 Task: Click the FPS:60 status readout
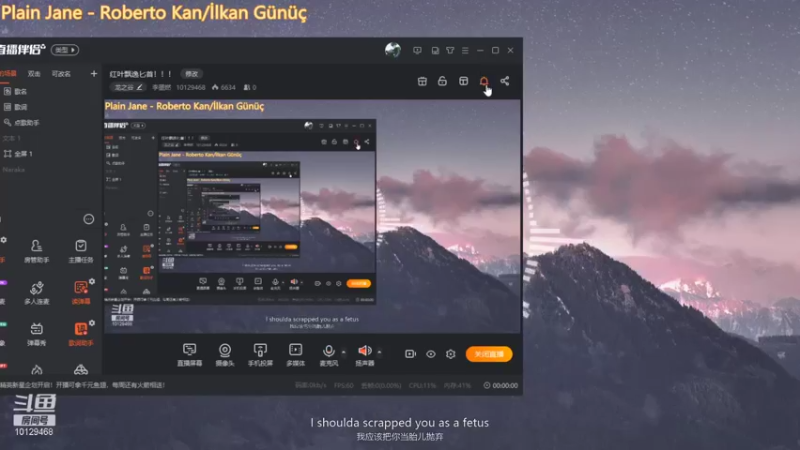pos(343,385)
